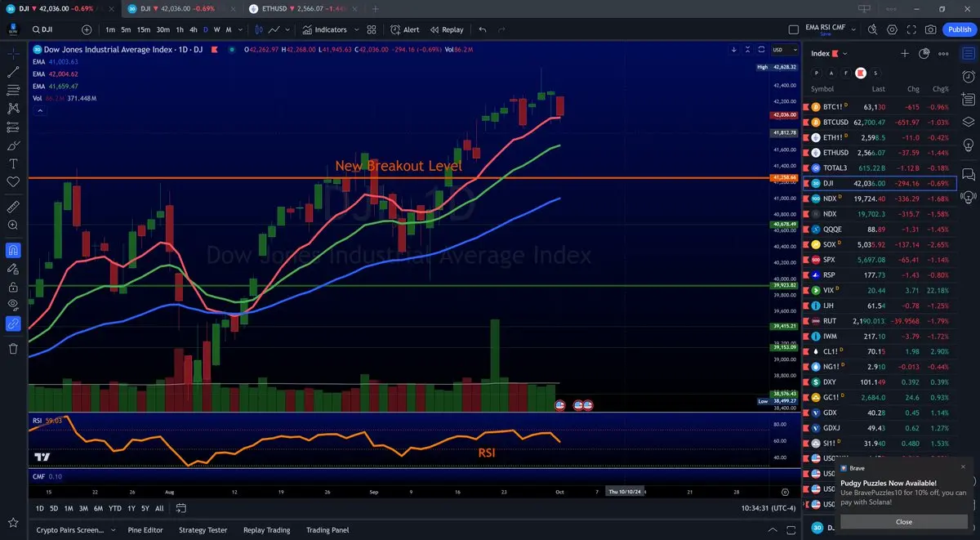
Task: Open the patterns drawing tools
Action: tap(13, 108)
